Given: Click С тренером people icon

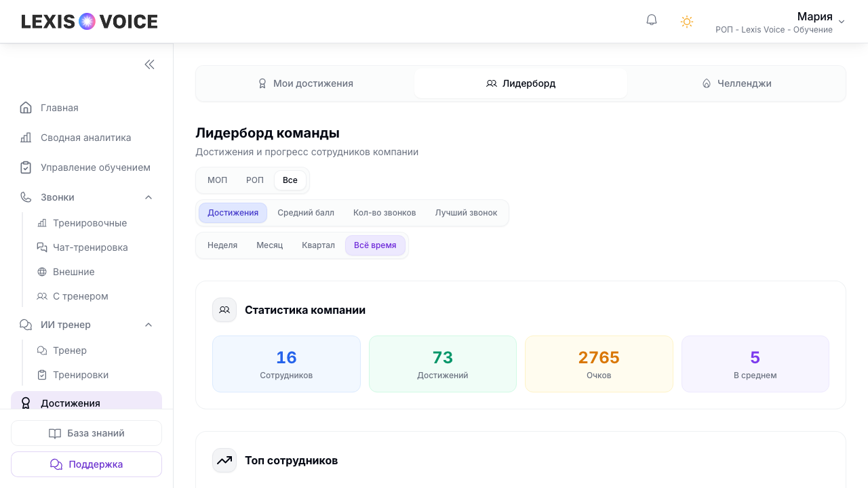Looking at the screenshot, I should click(x=42, y=296).
